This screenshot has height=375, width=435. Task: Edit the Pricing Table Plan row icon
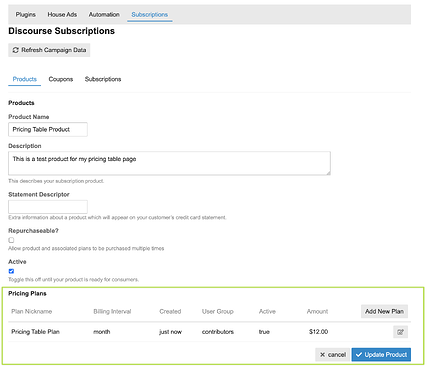[x=400, y=332]
